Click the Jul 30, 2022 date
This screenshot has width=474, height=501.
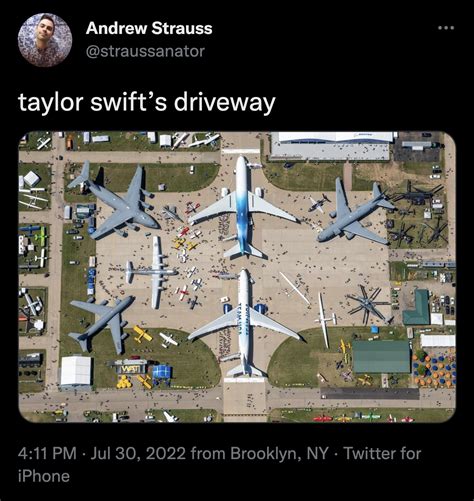tap(138, 453)
